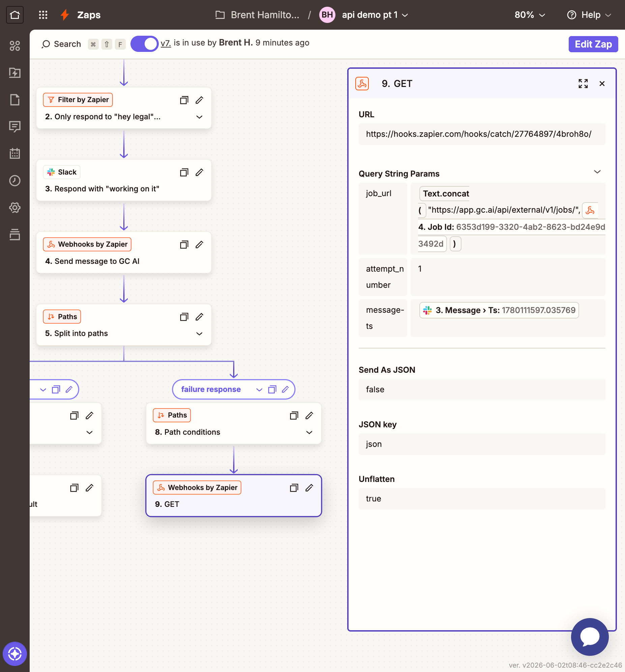
Task: Edit the step 9 GET webhook
Action: 309,488
